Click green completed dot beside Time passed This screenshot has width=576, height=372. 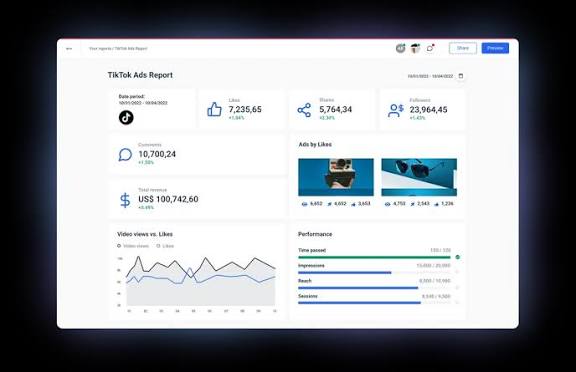pyautogui.click(x=457, y=257)
